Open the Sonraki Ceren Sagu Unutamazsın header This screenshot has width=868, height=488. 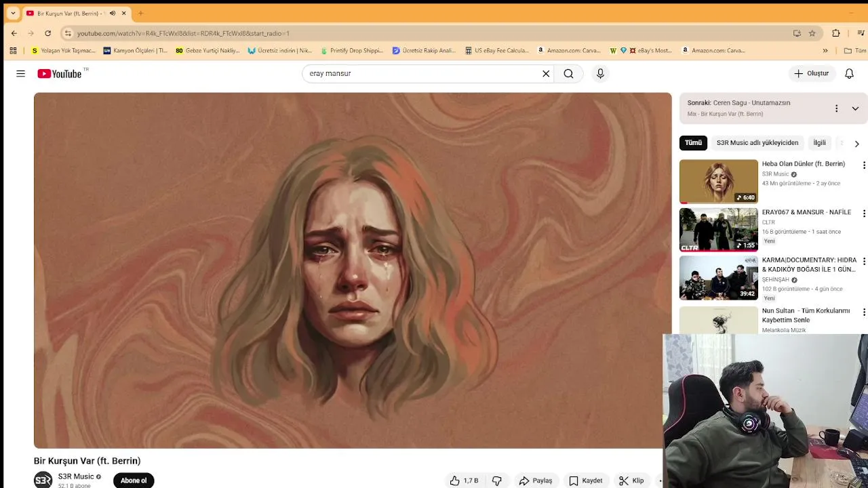[x=738, y=103]
